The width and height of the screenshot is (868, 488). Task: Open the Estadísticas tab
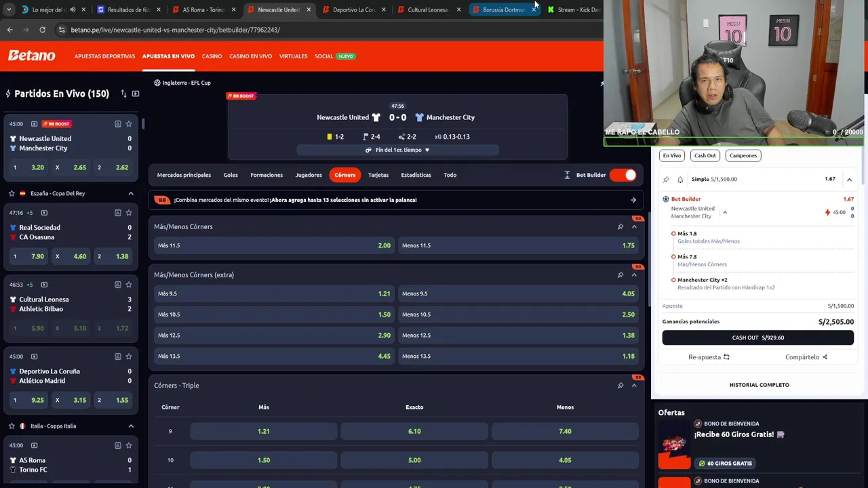tap(416, 175)
